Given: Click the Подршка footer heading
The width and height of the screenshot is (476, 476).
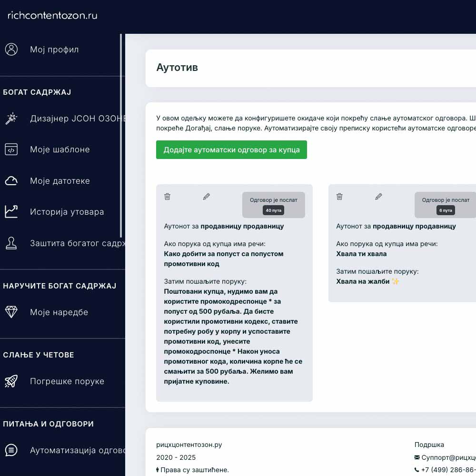Looking at the screenshot, I should tap(429, 445).
